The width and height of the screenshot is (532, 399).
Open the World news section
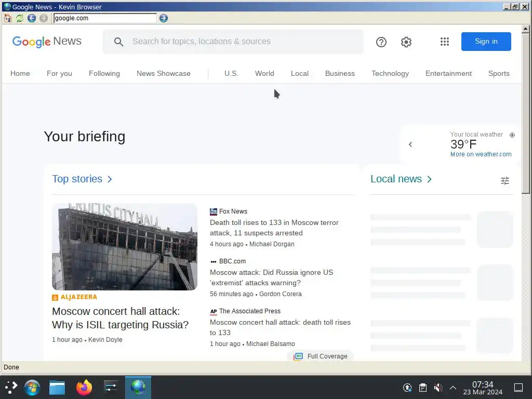(x=264, y=73)
